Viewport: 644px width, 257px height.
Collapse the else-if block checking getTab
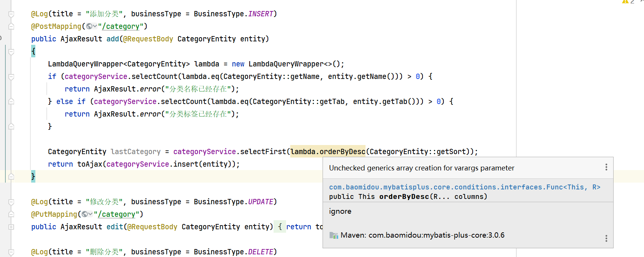point(11,101)
